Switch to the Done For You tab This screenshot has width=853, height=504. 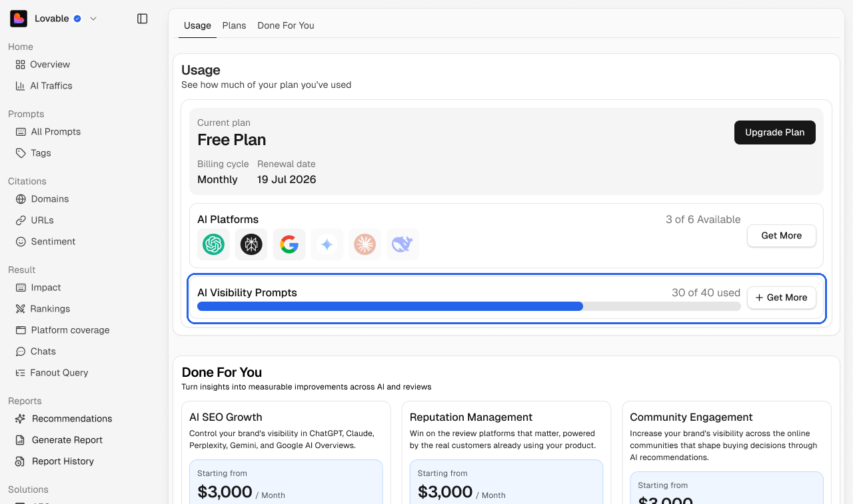[286, 25]
